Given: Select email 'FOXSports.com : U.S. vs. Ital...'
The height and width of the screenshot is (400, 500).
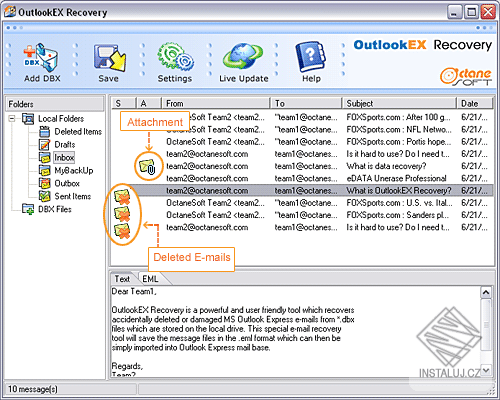Looking at the screenshot, I should pos(303,203).
